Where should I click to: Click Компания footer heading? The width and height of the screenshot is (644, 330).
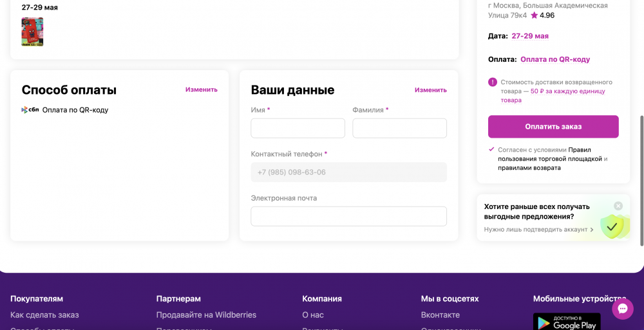(x=322, y=299)
